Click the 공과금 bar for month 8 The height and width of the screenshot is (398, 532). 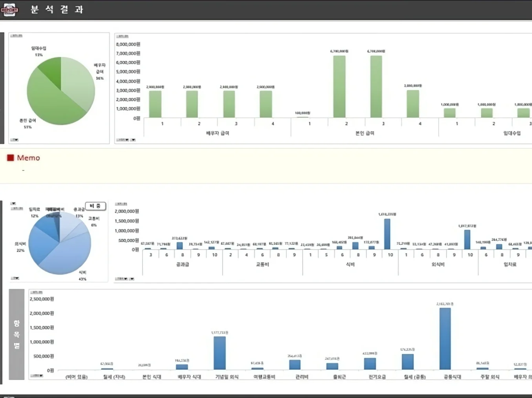coord(179,246)
